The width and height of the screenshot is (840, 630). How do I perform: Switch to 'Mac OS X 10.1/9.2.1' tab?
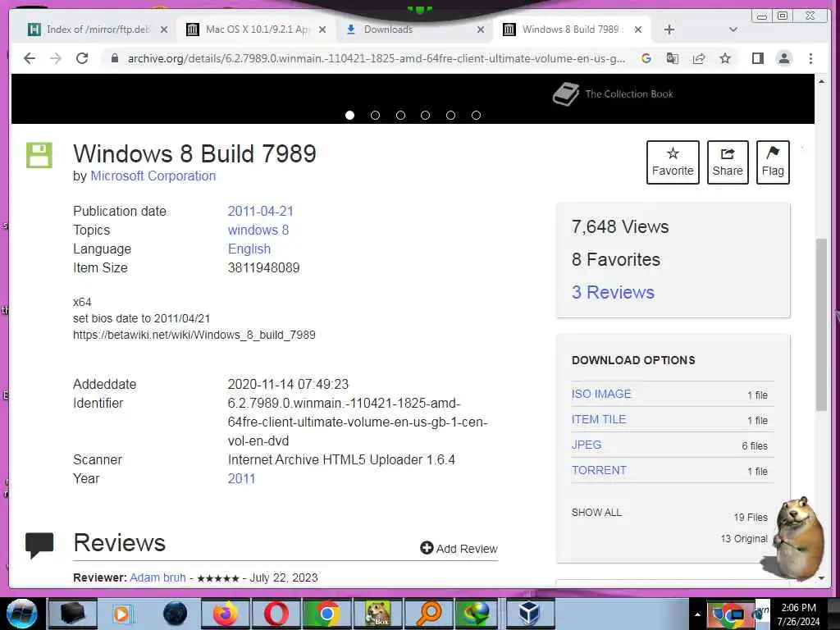point(256,30)
